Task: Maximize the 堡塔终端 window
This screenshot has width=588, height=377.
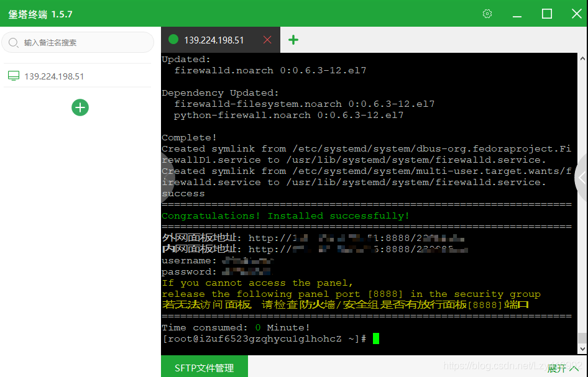Action: 547,14
